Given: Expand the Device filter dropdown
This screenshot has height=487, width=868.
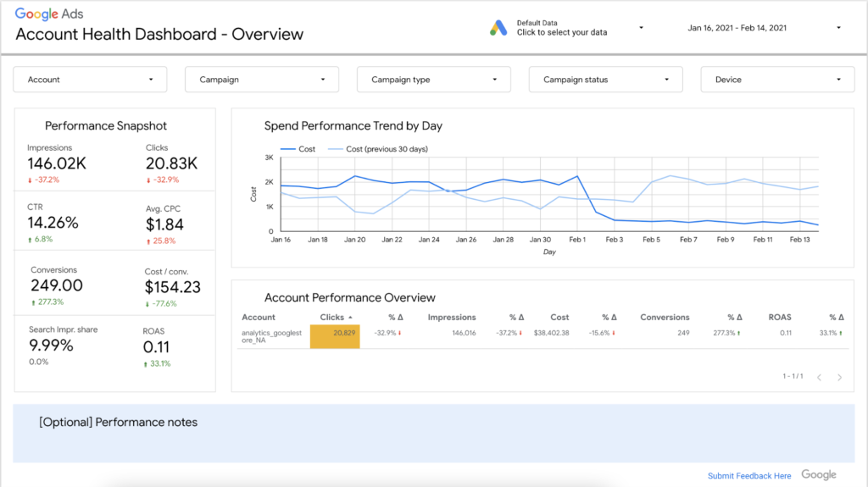Looking at the screenshot, I should click(778, 80).
